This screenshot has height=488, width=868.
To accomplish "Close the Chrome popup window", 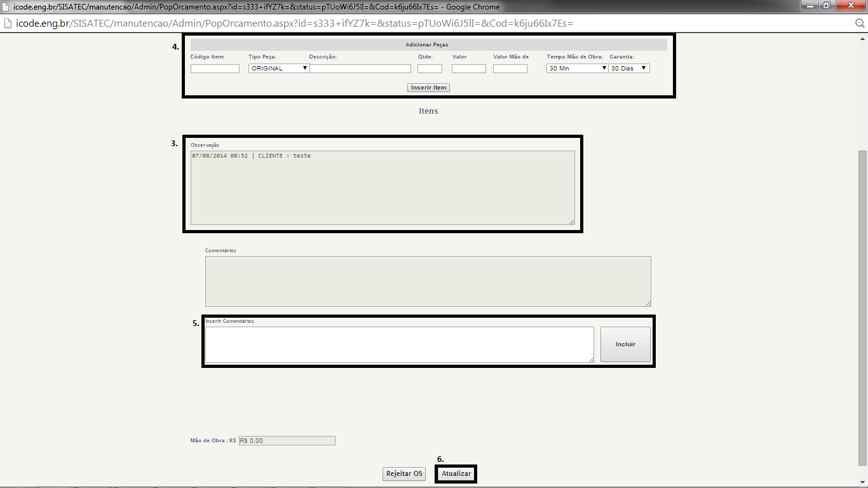I will [x=850, y=6].
